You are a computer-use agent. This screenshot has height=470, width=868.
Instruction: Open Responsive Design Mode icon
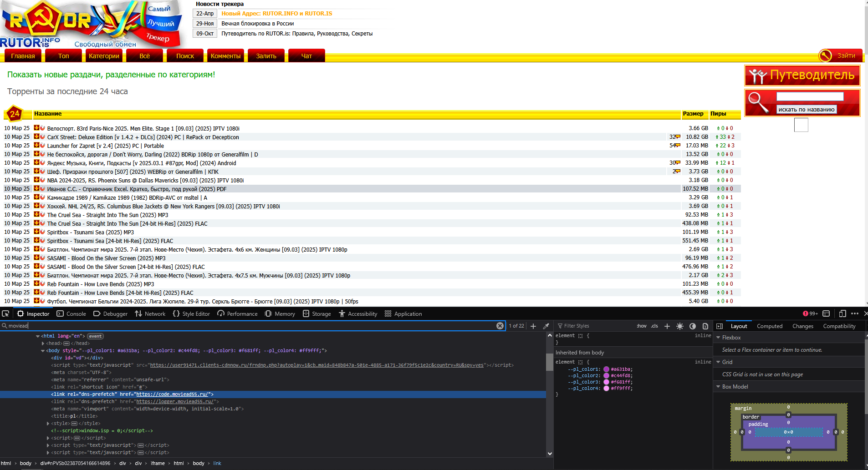pos(842,313)
